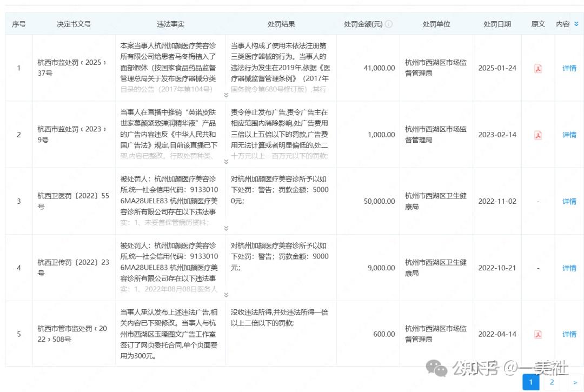584x392 pixels.
Task: Open 详情 for the 2023-02-14 penalty record
Action: coord(568,134)
